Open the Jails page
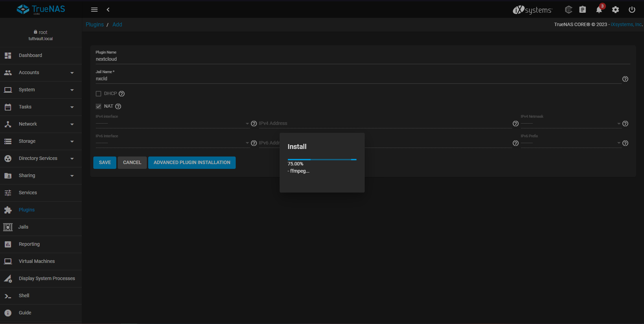This screenshot has width=644, height=324. pyautogui.click(x=41, y=227)
